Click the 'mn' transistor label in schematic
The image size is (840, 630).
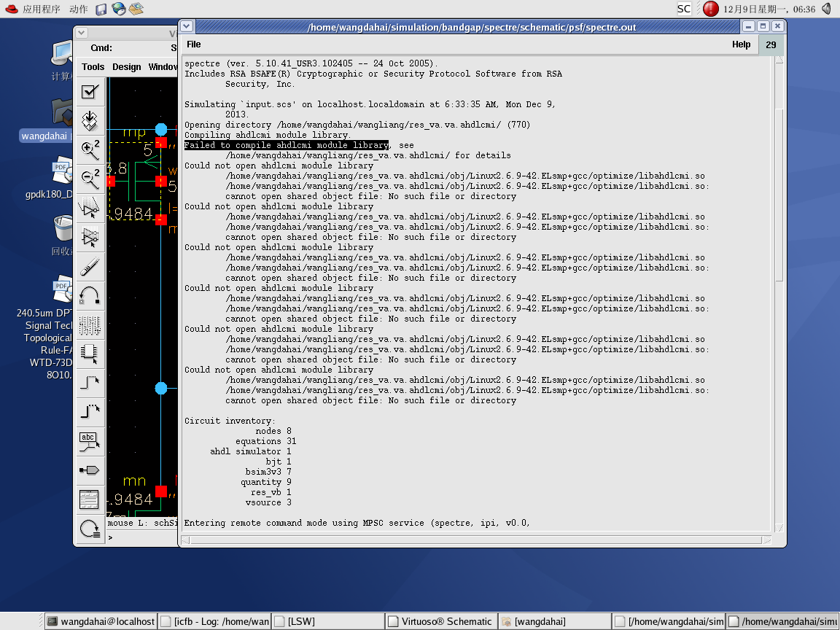tap(134, 481)
